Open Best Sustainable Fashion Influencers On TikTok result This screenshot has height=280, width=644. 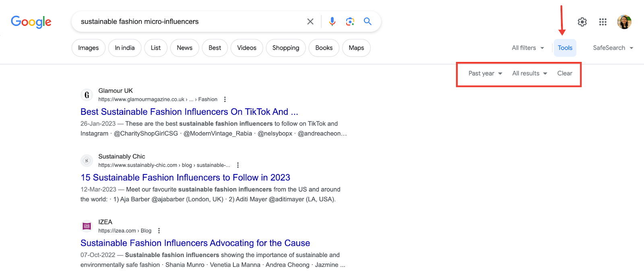tap(189, 112)
